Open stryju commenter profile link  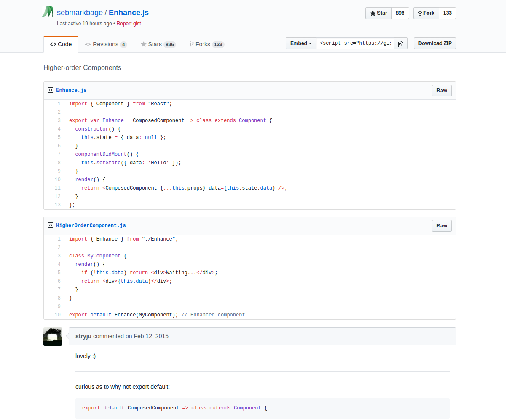point(83,336)
